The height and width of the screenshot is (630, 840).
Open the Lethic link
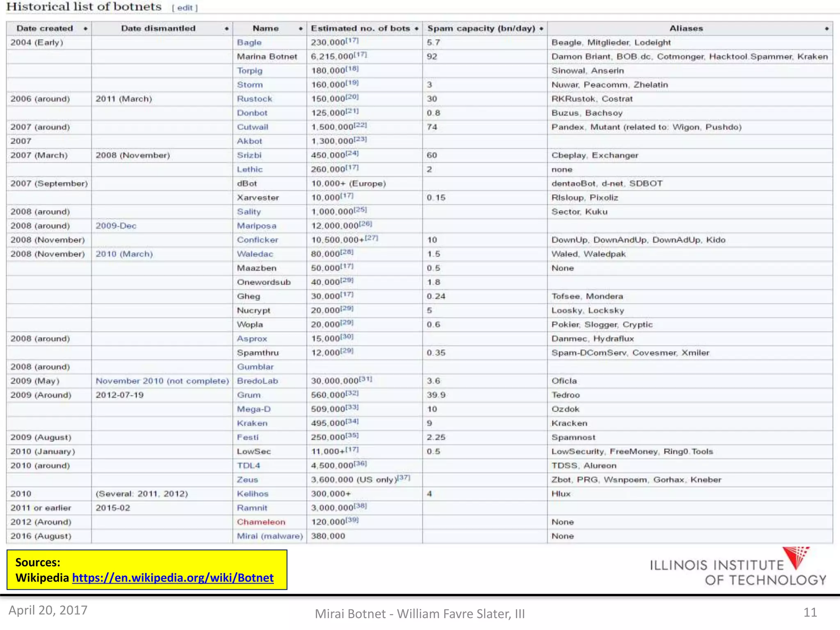(249, 169)
